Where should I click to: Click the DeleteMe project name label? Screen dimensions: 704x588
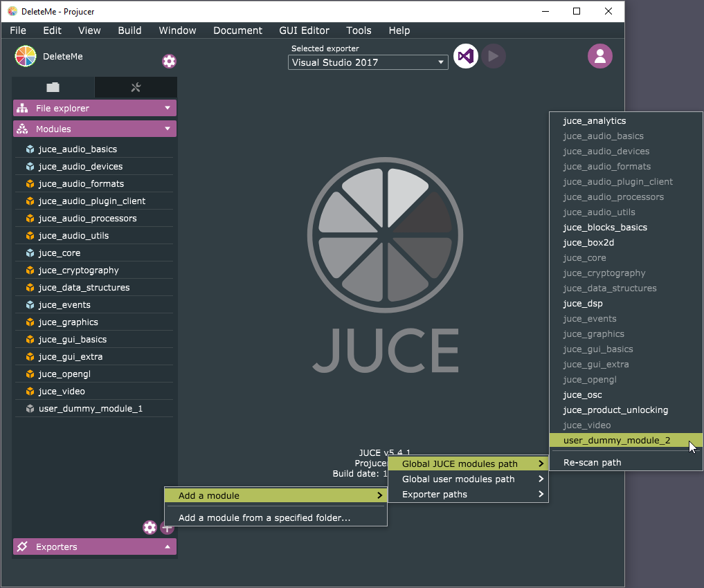(x=63, y=57)
